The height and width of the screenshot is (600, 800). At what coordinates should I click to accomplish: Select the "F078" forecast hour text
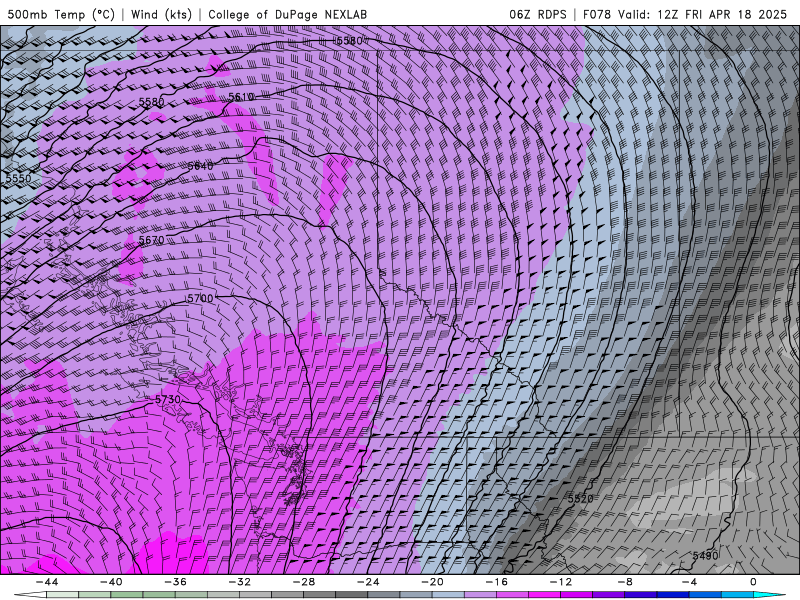tap(597, 14)
